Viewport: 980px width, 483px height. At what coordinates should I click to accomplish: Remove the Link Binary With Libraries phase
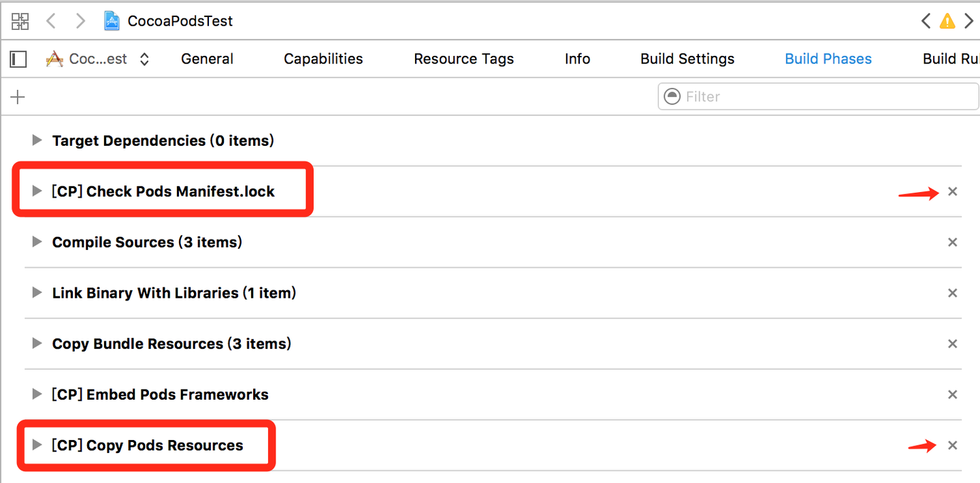pyautogui.click(x=953, y=293)
